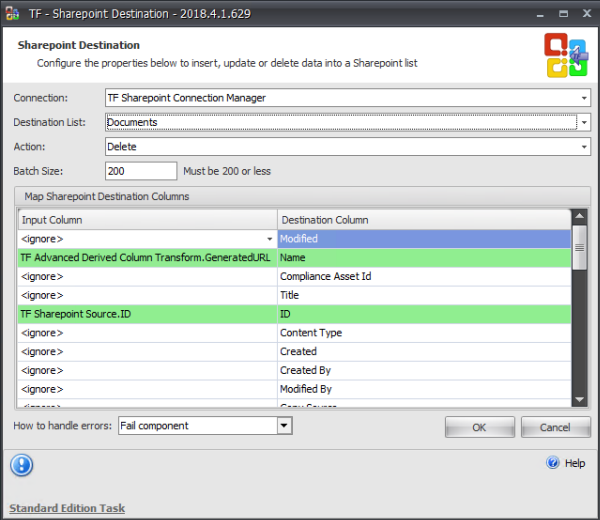Select the Compliance Asset Id cell
Image resolution: width=600 pixels, height=520 pixels.
pos(424,277)
